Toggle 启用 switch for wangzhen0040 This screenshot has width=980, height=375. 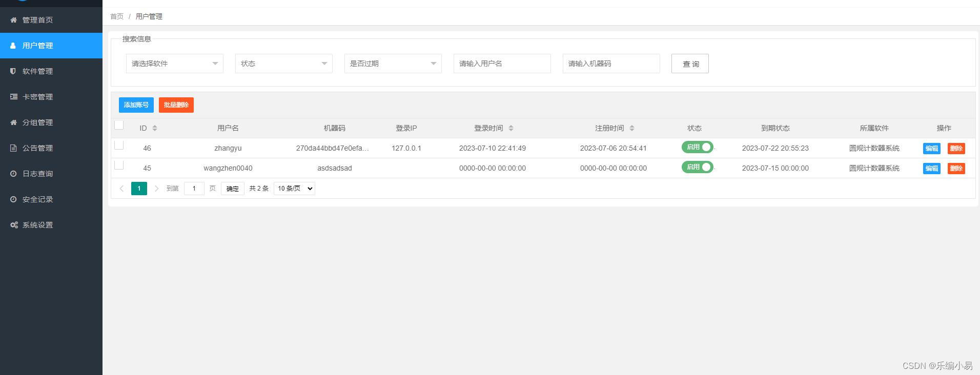click(x=697, y=167)
